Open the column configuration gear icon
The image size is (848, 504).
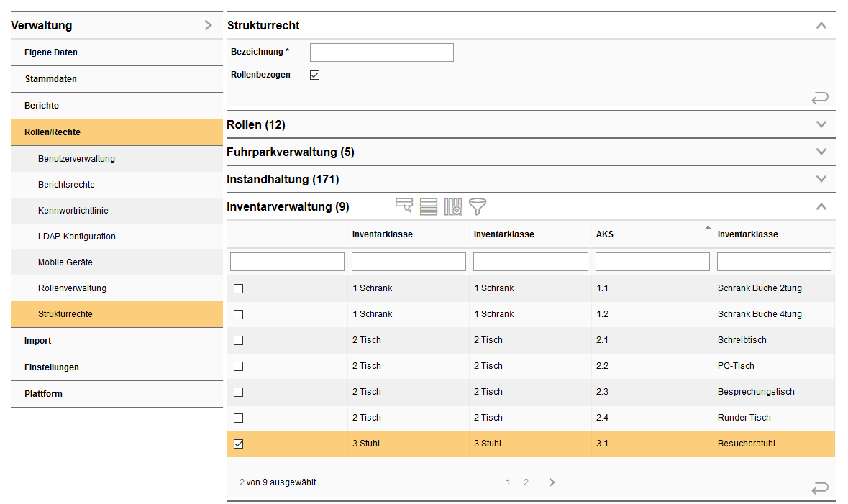[x=452, y=206]
